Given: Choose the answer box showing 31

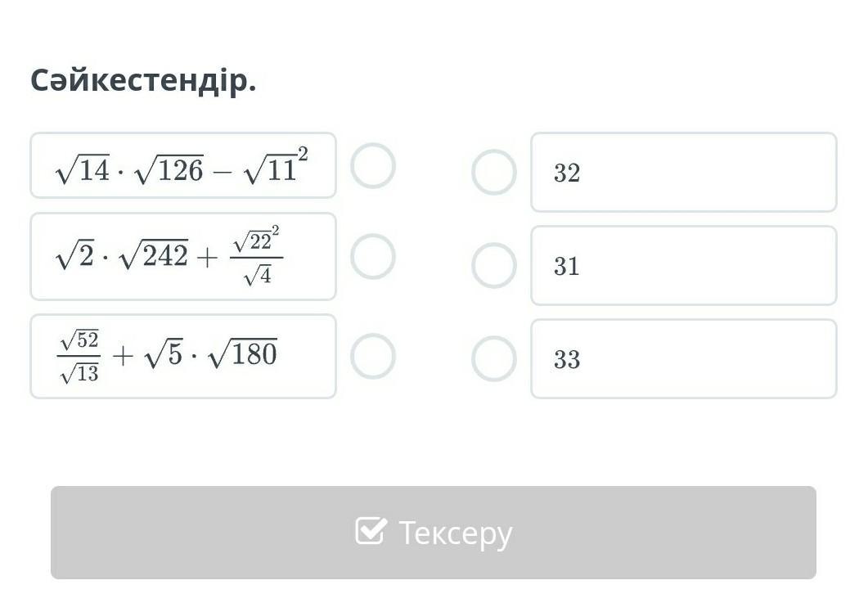Looking at the screenshot, I should [x=683, y=265].
